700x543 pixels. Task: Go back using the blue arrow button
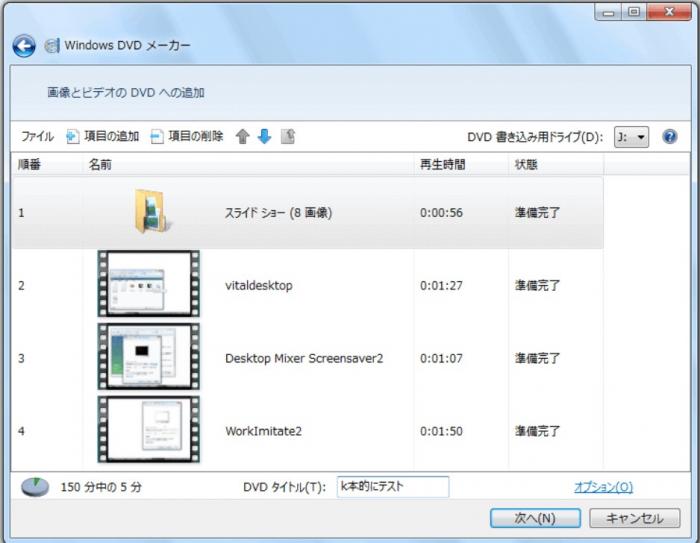(24, 46)
